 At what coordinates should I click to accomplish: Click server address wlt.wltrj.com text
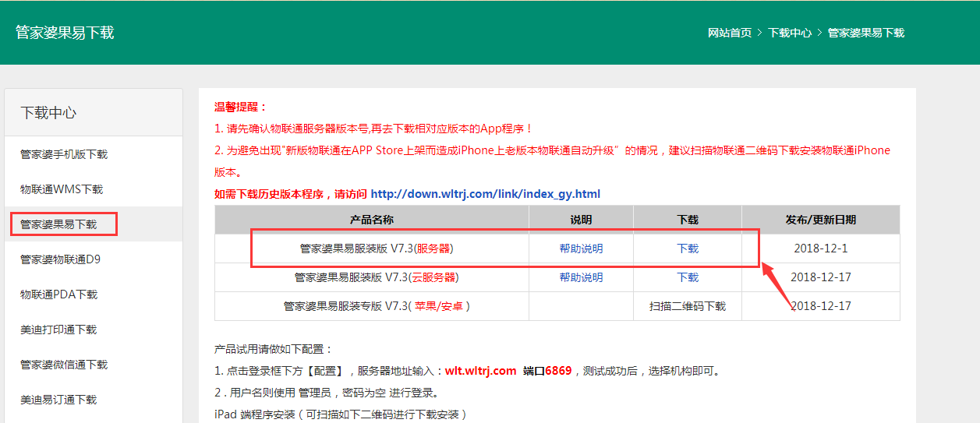(x=481, y=371)
